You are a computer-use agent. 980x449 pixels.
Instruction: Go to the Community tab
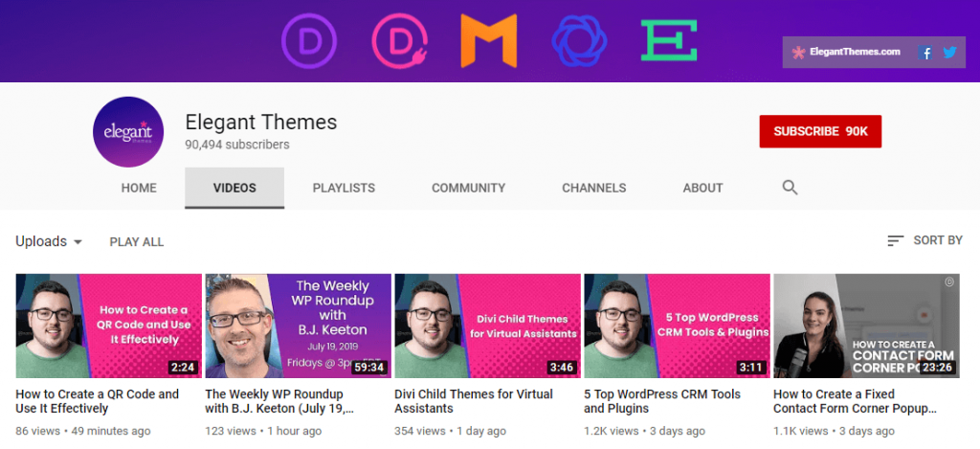pos(469,188)
